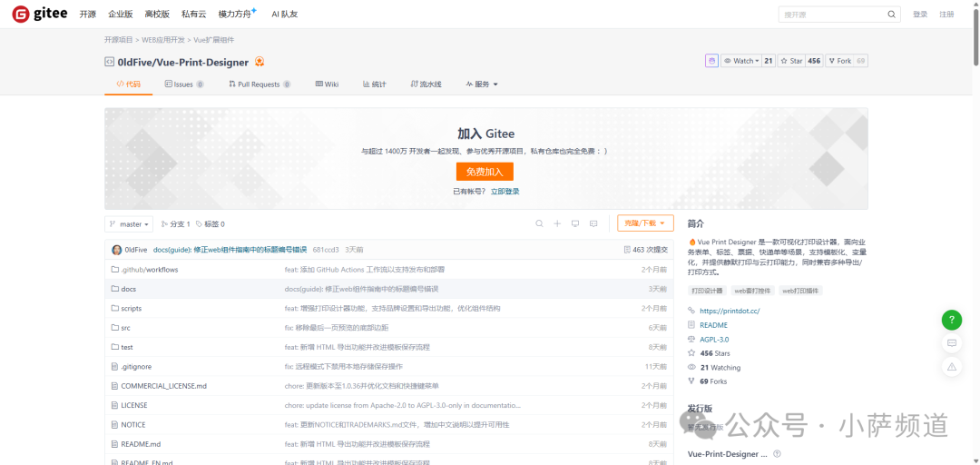This screenshot has height=465, width=980.
Task: Open 开源 in the top navigation
Action: (x=87, y=15)
